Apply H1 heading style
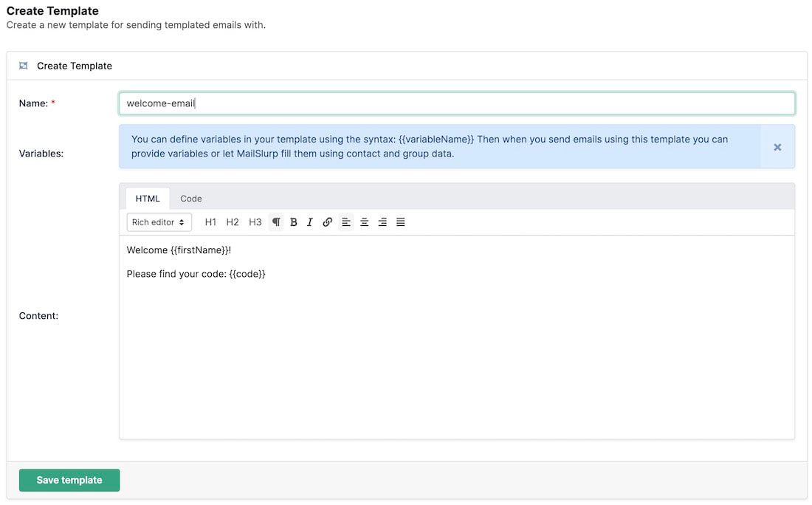This screenshot has height=505, width=812. pyautogui.click(x=210, y=222)
